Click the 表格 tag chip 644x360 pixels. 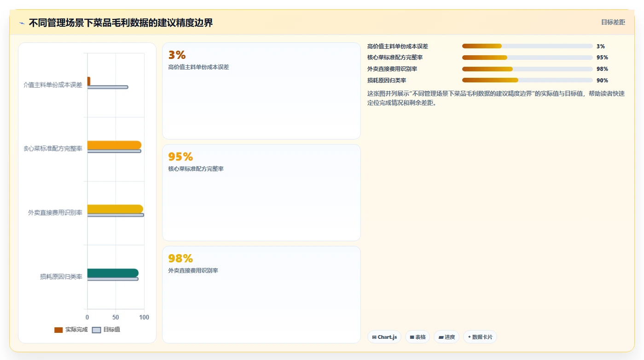click(418, 337)
